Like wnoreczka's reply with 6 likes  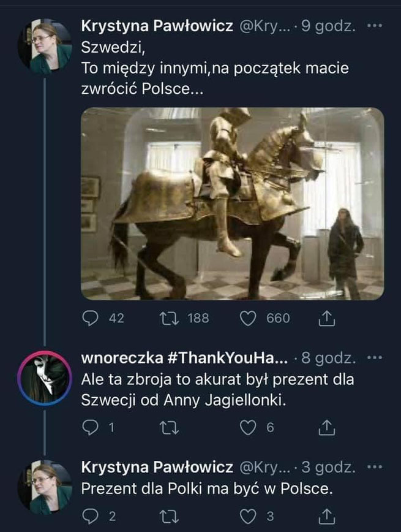point(249,428)
